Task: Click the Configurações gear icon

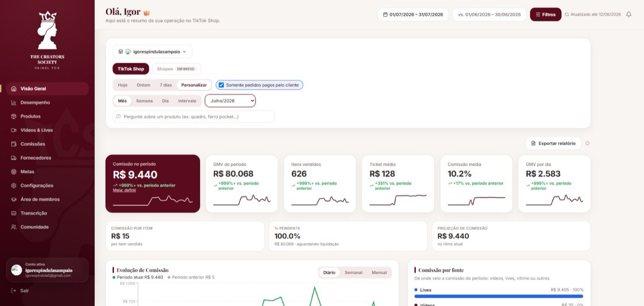Action: point(14,186)
